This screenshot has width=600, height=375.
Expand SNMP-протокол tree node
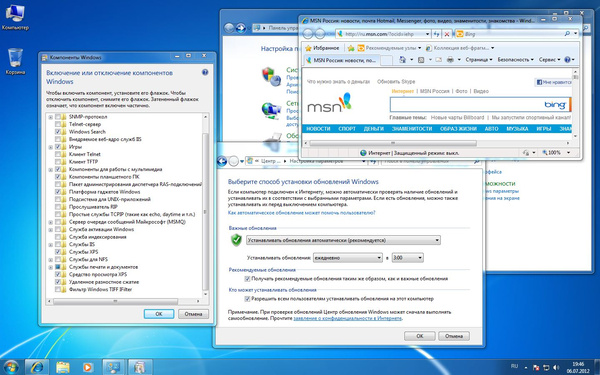[x=51, y=117]
